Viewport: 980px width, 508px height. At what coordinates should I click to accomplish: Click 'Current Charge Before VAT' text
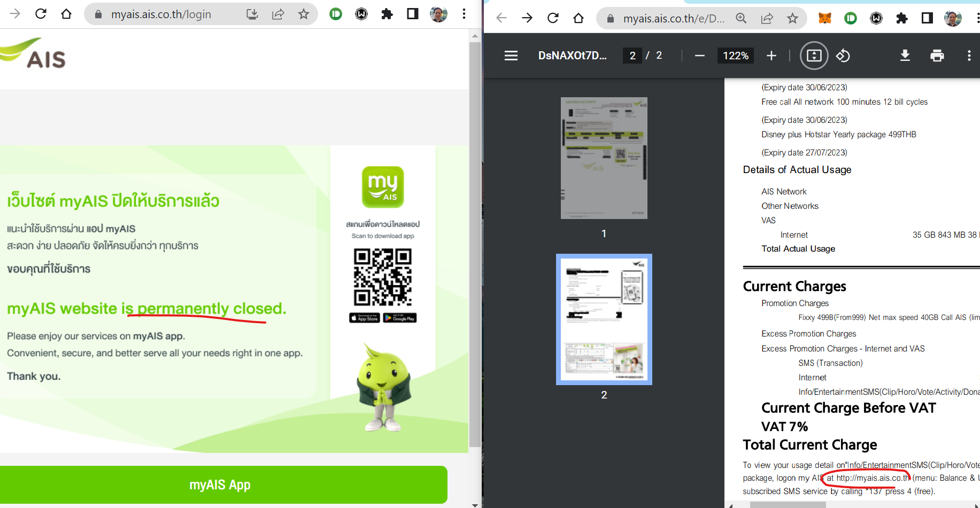tap(848, 408)
